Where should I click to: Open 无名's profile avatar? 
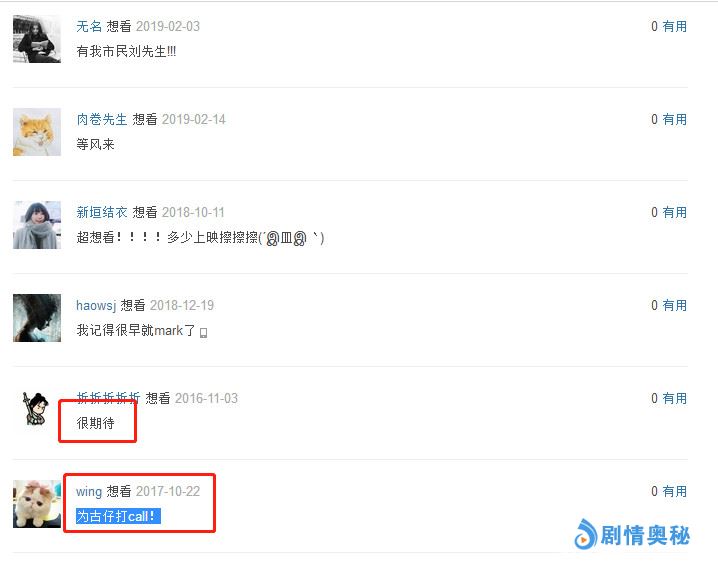click(x=37, y=39)
